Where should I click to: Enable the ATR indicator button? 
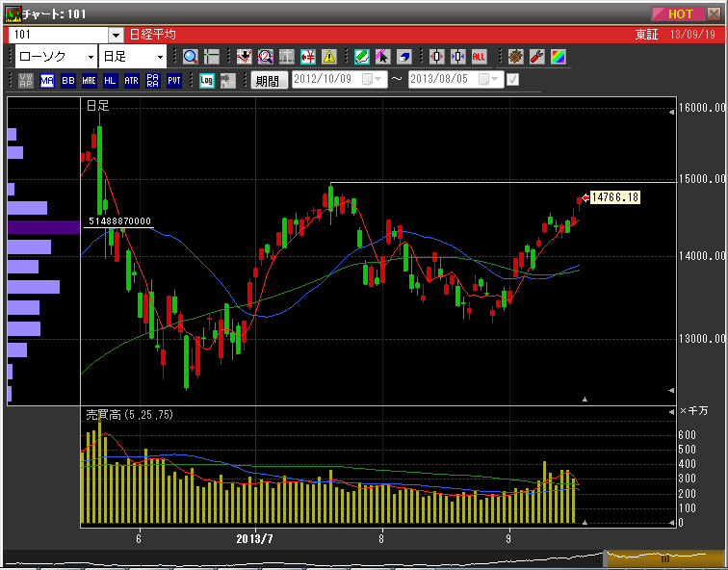pos(132,81)
